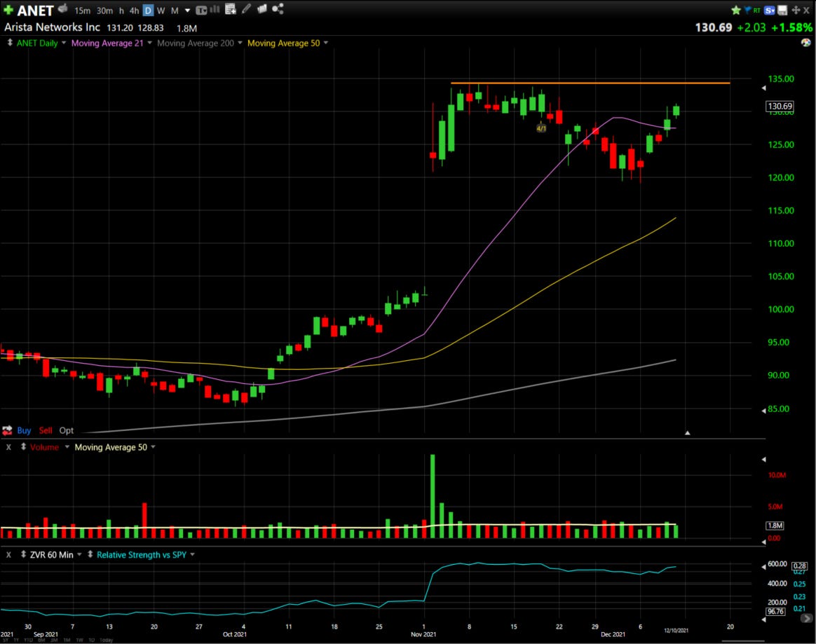Click the 4/1 earnings marker on chart
This screenshot has height=644, width=816.
click(x=541, y=128)
